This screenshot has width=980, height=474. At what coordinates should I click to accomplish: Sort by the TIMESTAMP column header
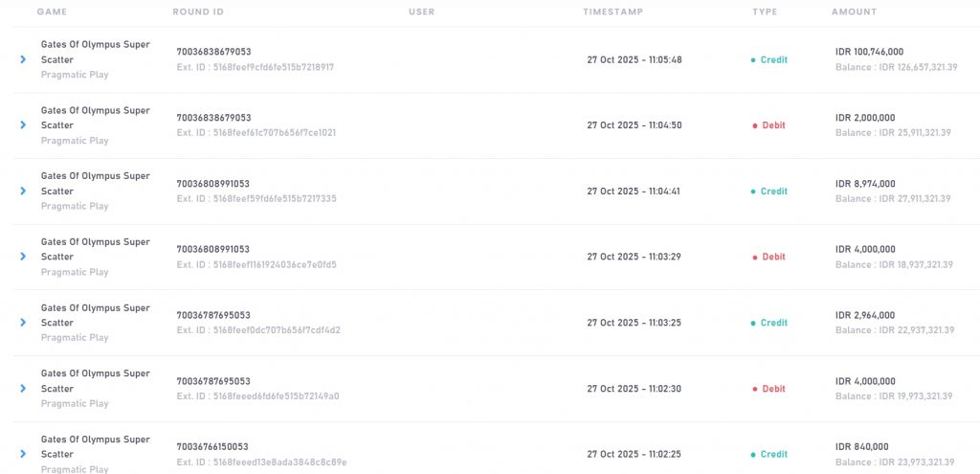(x=612, y=11)
